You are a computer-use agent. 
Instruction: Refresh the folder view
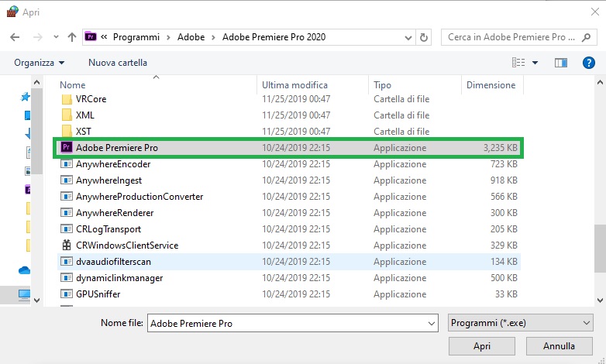tap(424, 37)
